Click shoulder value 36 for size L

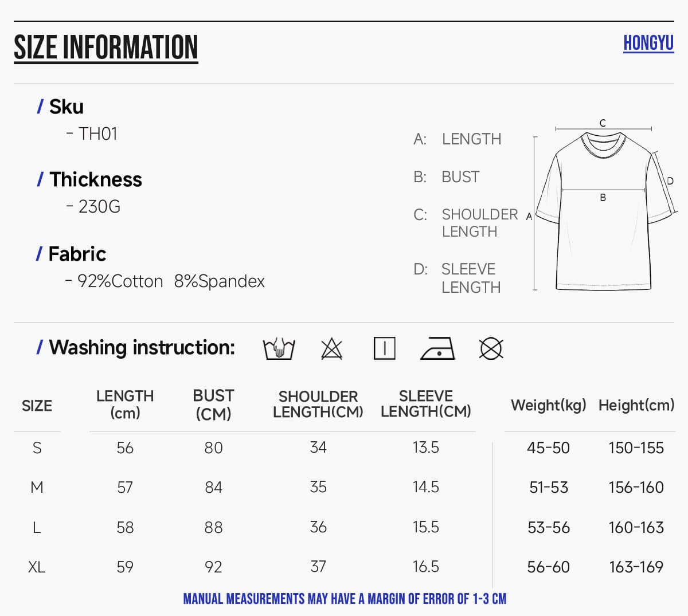tap(318, 527)
